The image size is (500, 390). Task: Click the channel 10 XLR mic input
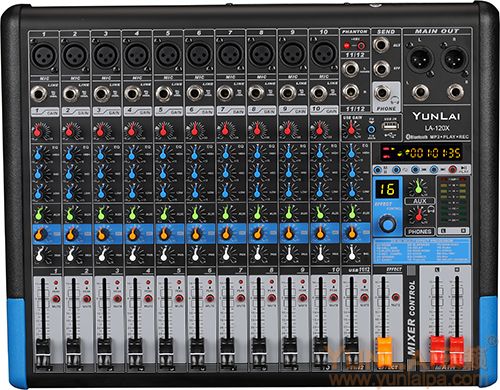tap(324, 54)
